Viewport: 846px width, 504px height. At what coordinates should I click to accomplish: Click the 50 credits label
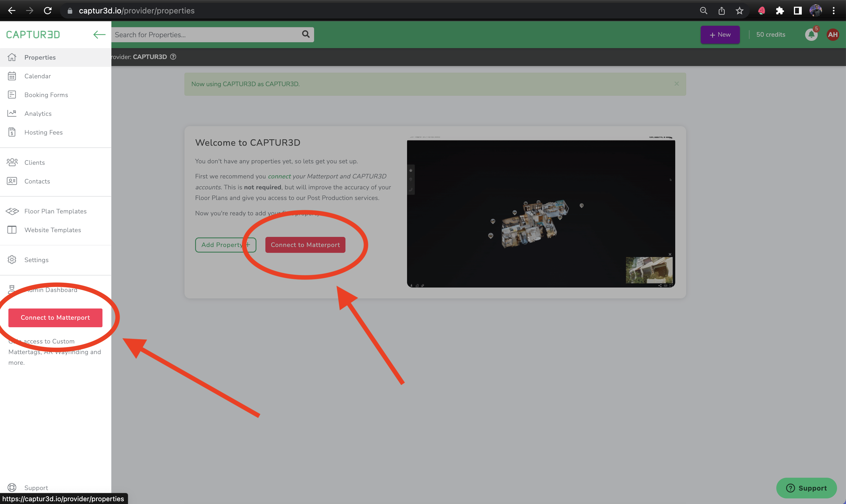[770, 35]
